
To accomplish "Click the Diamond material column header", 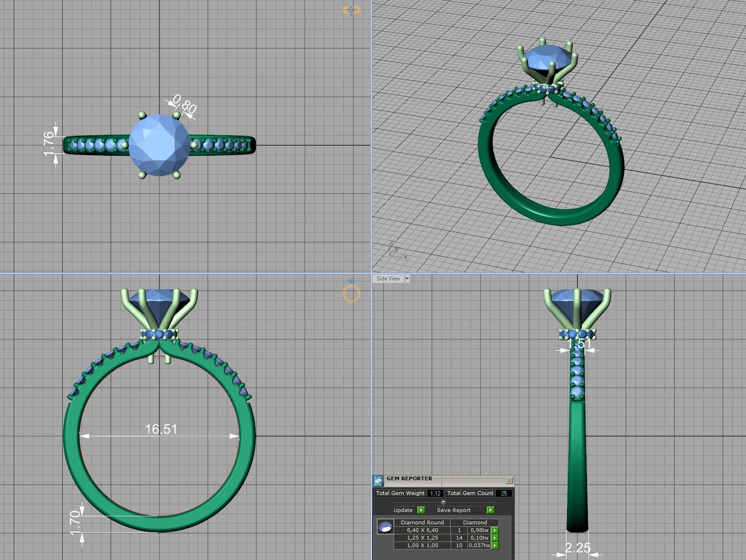I will [x=475, y=523].
